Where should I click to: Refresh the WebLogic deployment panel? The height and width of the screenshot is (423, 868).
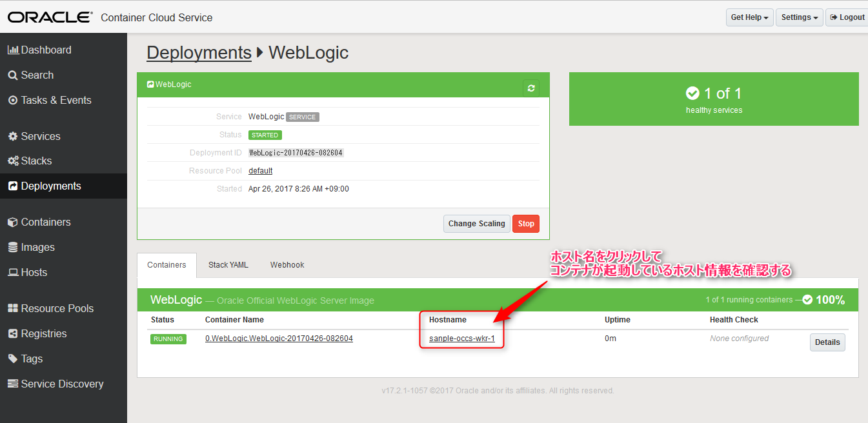tap(531, 88)
